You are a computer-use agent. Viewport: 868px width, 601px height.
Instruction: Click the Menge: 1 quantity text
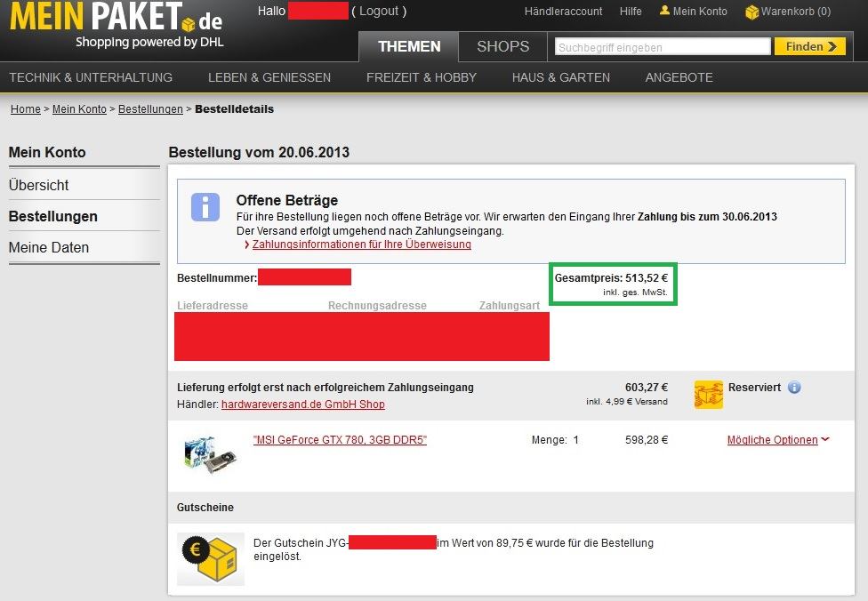coord(555,440)
